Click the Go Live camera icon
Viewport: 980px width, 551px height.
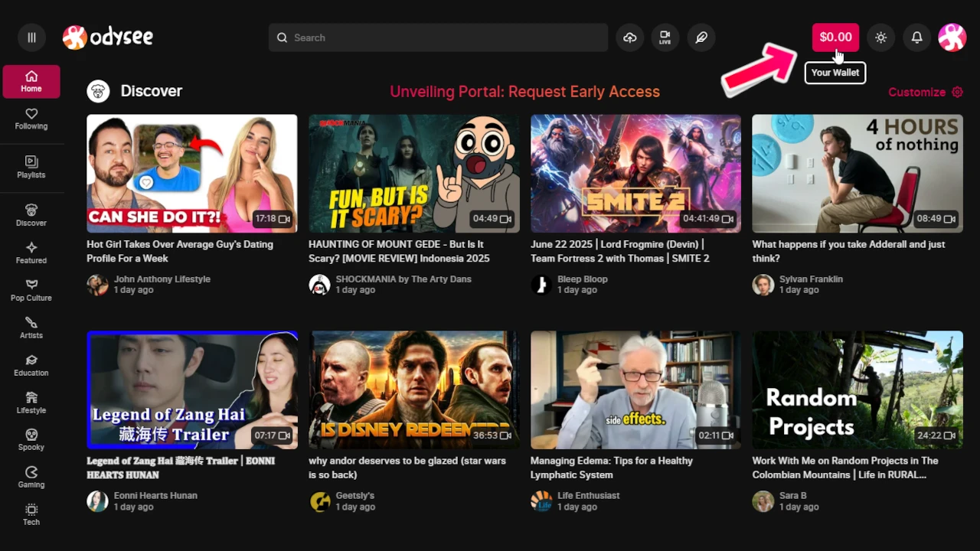point(665,37)
